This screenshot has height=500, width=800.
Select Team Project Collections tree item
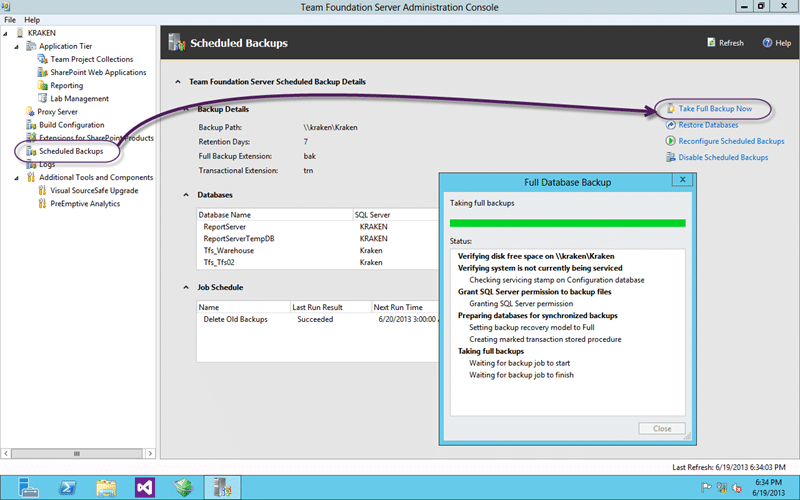91,59
